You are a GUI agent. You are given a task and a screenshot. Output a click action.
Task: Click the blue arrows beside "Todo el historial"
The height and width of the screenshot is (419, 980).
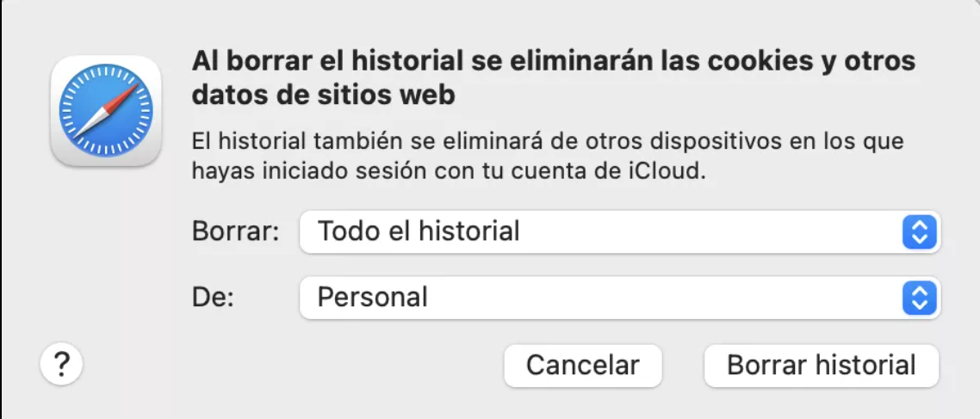[919, 231]
